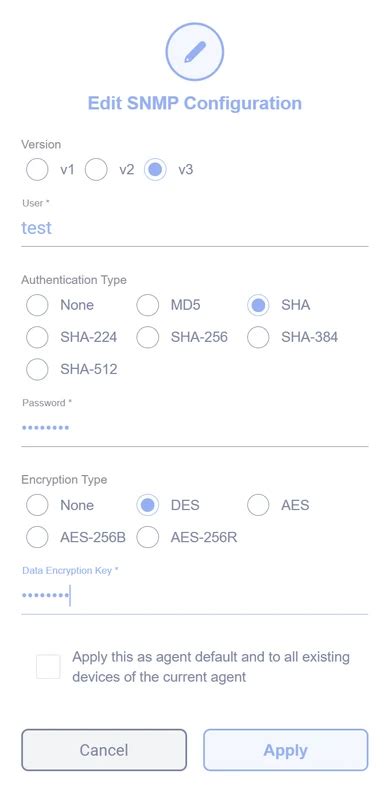This screenshot has height=794, width=392.
Task: Select the SHA authentication option
Action: click(x=258, y=305)
